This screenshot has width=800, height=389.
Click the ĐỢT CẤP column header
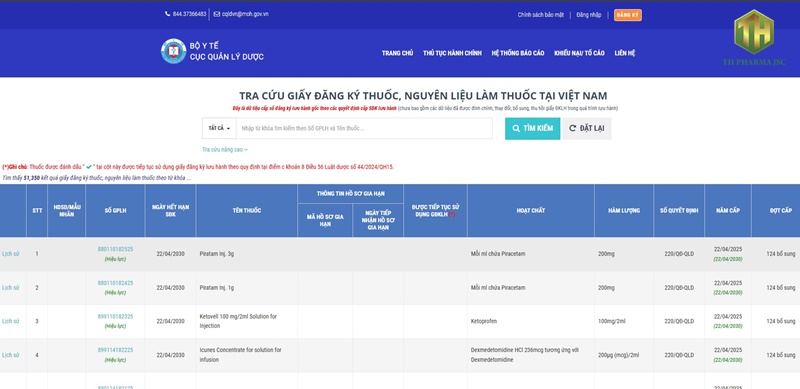tap(776, 210)
